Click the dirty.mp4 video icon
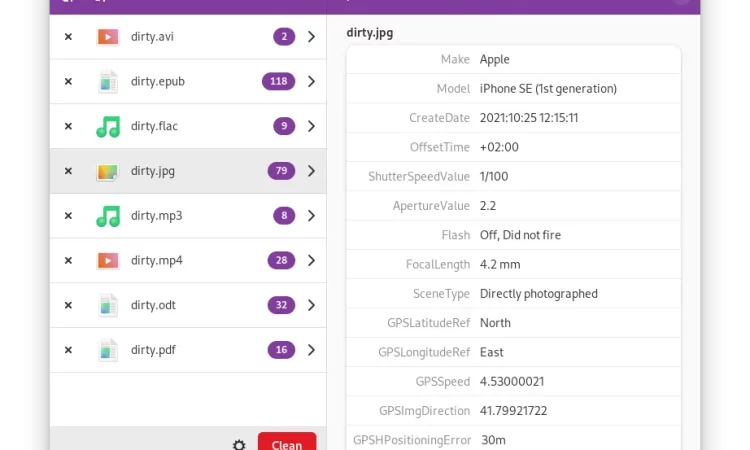 point(108,261)
